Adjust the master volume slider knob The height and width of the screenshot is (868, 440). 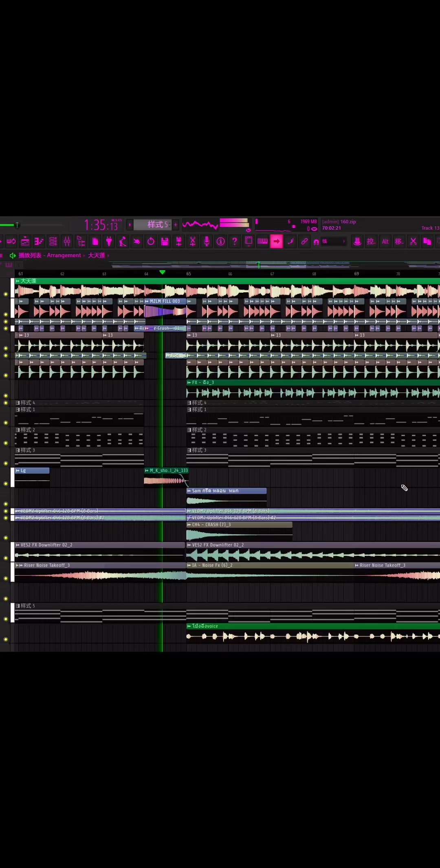point(17,225)
